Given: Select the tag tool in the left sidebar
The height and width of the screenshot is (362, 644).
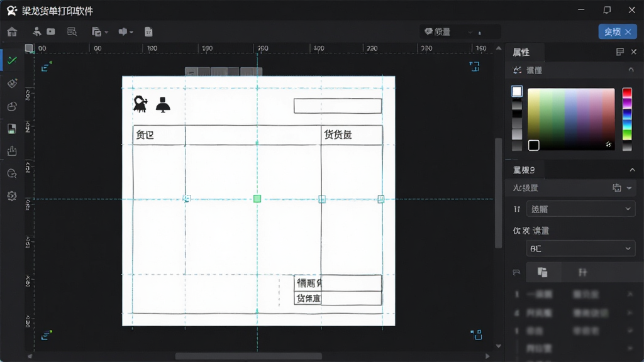Looking at the screenshot, I should coord(13,84).
